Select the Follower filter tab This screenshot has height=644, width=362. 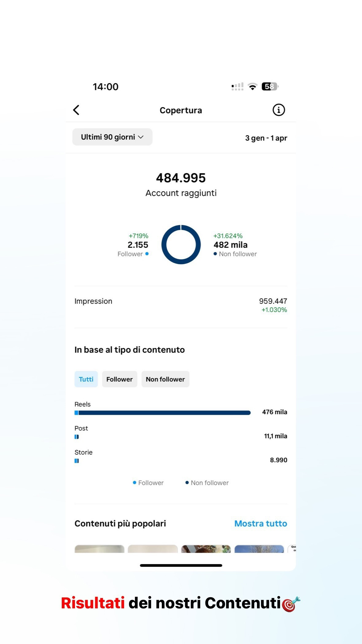coord(119,379)
